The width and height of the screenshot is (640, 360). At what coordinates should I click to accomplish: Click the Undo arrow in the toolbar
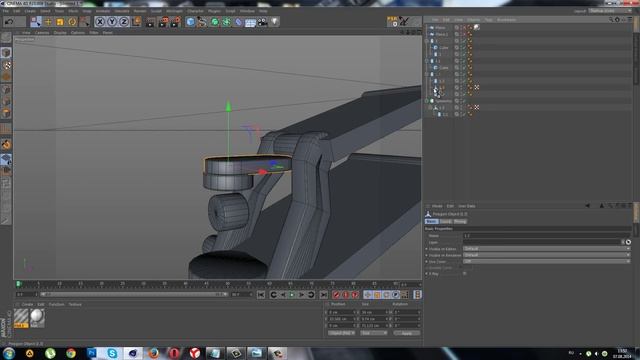pyautogui.click(x=9, y=22)
